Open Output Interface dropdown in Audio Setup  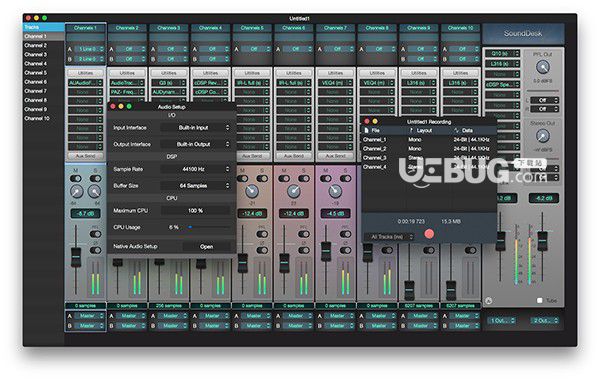tap(196, 144)
